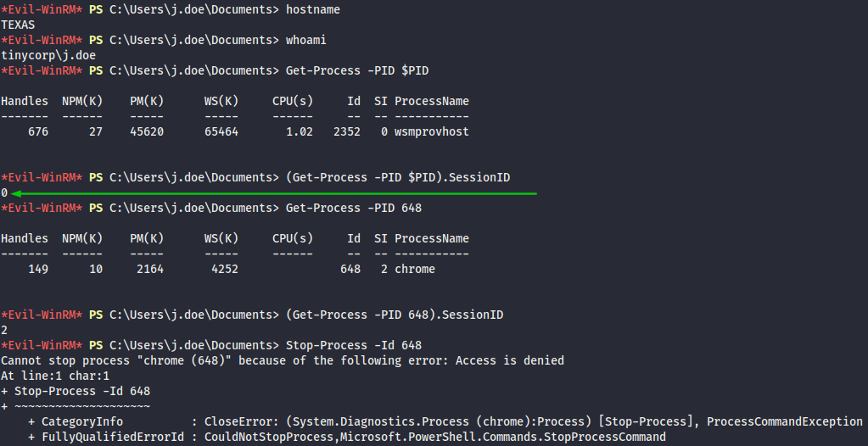Click the PM(K) value 45620
Screen dimensions: 868x446
click(x=147, y=131)
